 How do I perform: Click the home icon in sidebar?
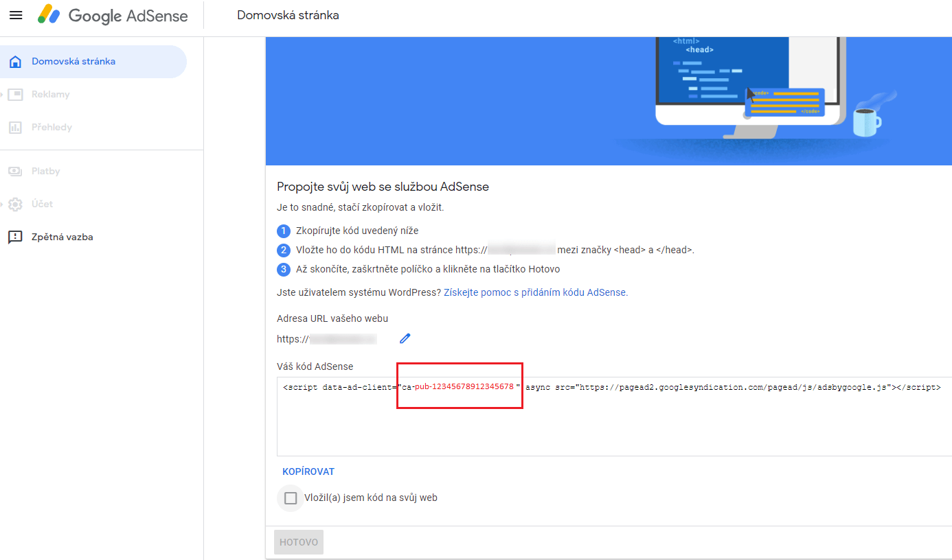point(15,62)
